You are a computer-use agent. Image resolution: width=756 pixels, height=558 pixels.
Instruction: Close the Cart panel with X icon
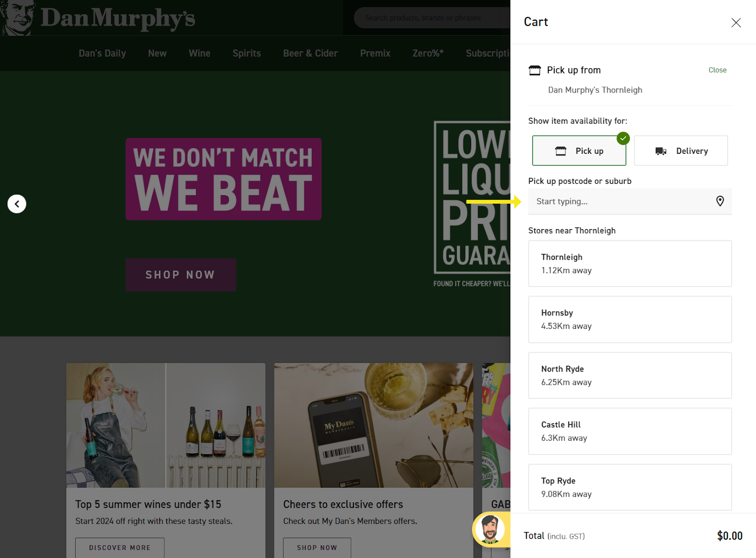736,23
